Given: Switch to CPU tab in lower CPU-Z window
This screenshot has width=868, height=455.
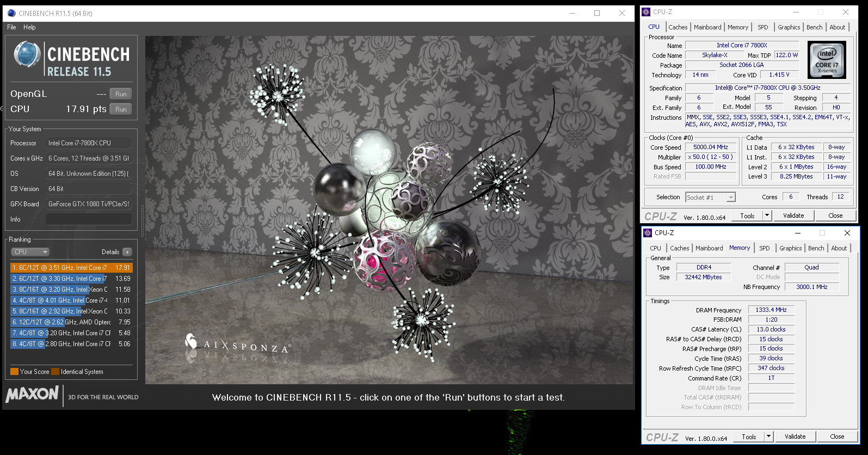Looking at the screenshot, I should point(655,248).
